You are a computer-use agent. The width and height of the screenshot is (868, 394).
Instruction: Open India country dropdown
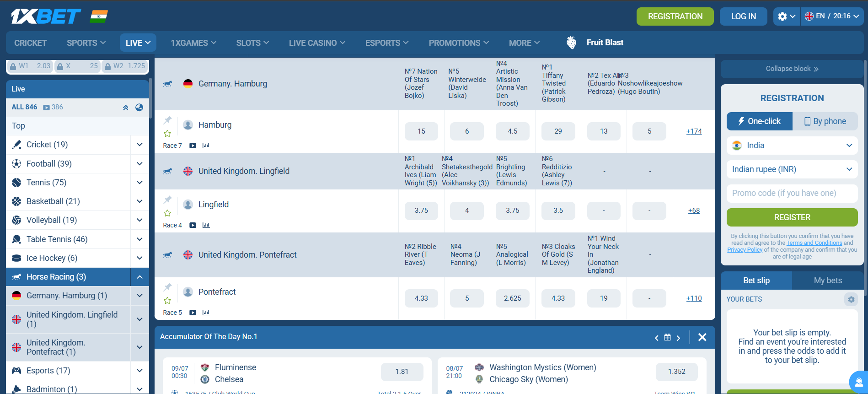pyautogui.click(x=792, y=146)
